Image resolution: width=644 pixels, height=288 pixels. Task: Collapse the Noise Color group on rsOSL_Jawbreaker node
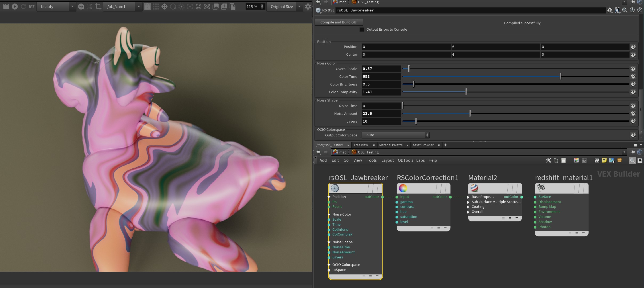329,214
